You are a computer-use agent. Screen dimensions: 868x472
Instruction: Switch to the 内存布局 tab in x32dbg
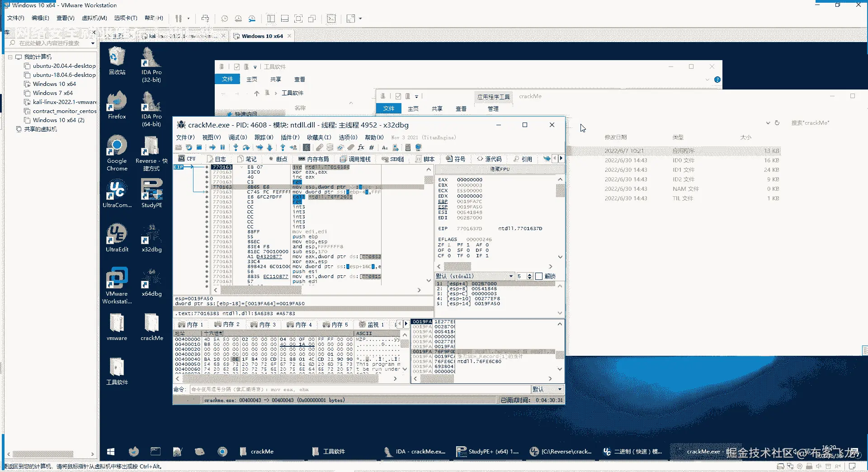(314, 159)
